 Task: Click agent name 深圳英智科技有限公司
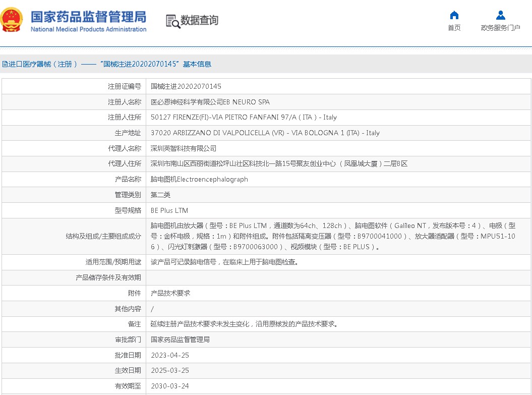tap(184, 148)
